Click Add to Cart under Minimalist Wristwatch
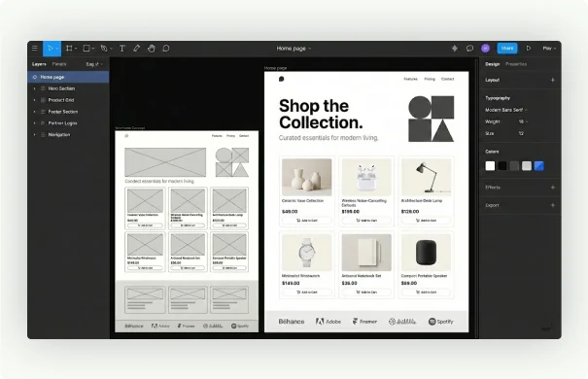This screenshot has width=588, height=379. coord(307,293)
